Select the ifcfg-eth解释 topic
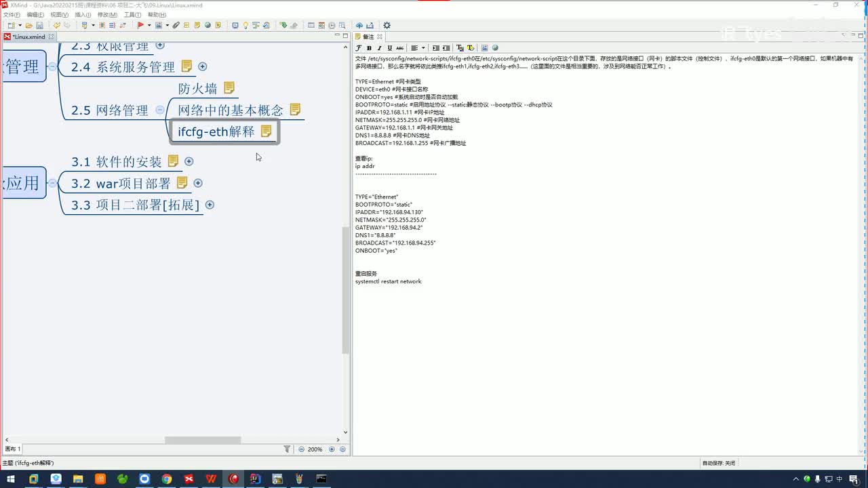Screen dimensions: 868x488 tap(224, 131)
